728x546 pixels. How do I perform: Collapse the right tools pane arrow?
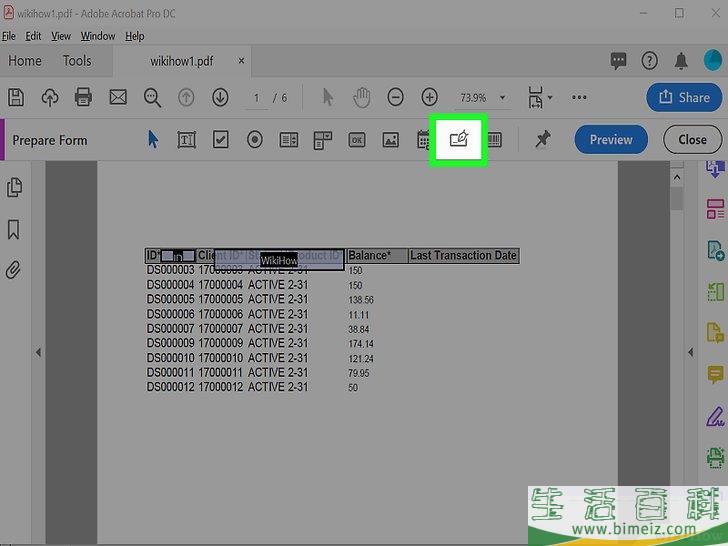pos(690,352)
